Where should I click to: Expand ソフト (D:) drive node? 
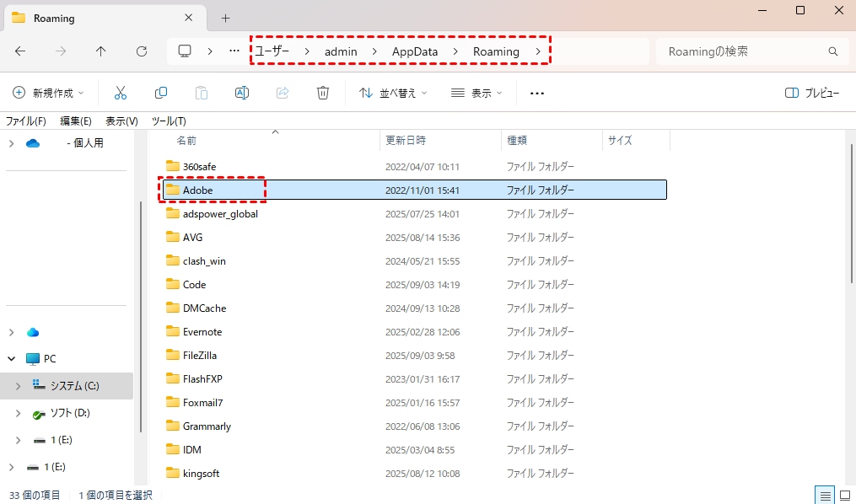click(x=18, y=413)
